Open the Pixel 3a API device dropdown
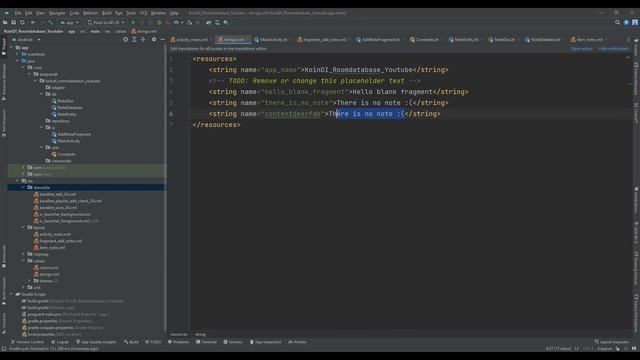Image resolution: width=640 pixels, height=360 pixels. click(x=106, y=22)
